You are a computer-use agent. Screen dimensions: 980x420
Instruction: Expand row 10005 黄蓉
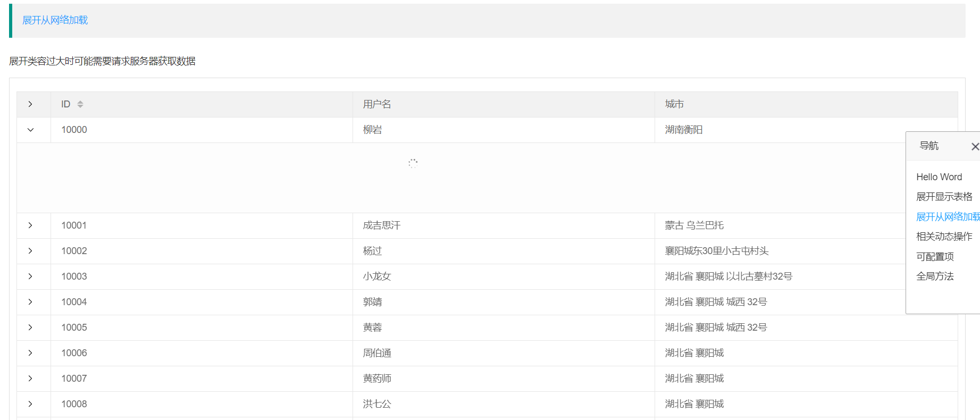click(x=30, y=327)
